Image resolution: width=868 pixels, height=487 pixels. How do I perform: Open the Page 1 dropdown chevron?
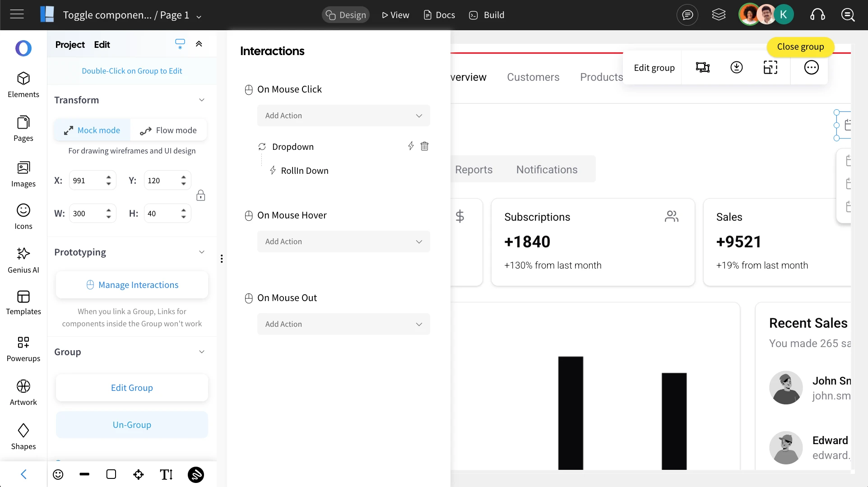[x=199, y=17]
